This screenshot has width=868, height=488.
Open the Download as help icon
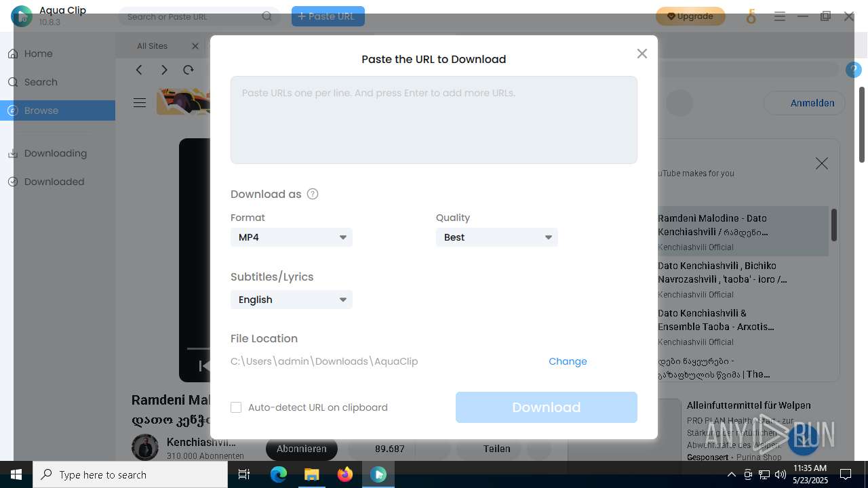point(313,194)
